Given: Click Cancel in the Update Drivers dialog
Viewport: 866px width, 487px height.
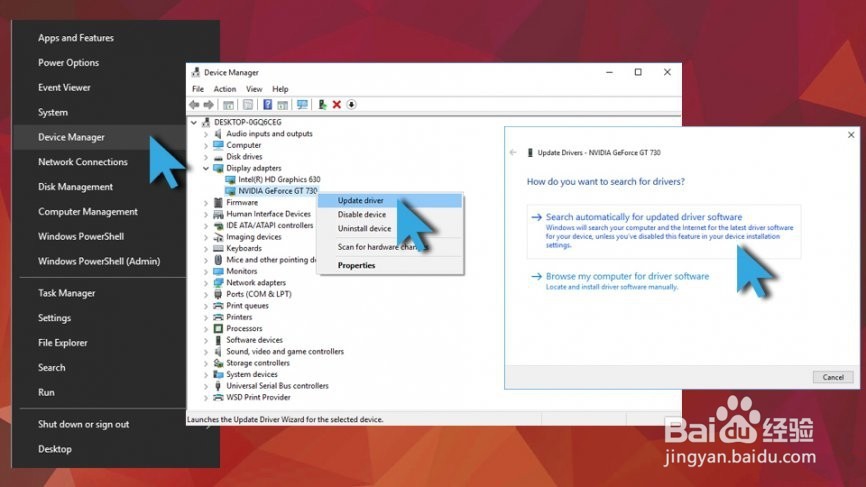Looking at the screenshot, I should click(833, 377).
